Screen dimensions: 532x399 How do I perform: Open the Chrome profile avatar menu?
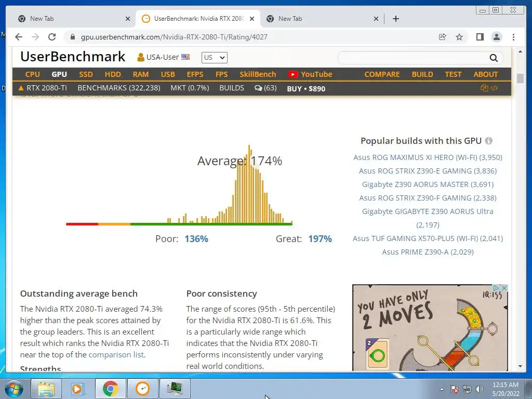(497, 37)
